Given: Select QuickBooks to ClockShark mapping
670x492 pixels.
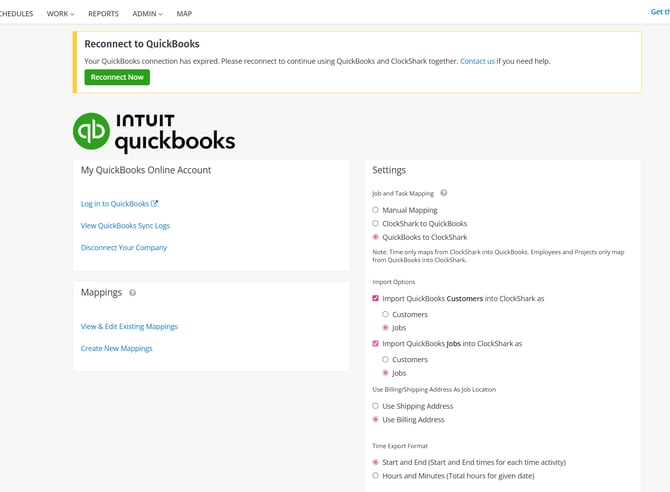Looking at the screenshot, I should 375,237.
